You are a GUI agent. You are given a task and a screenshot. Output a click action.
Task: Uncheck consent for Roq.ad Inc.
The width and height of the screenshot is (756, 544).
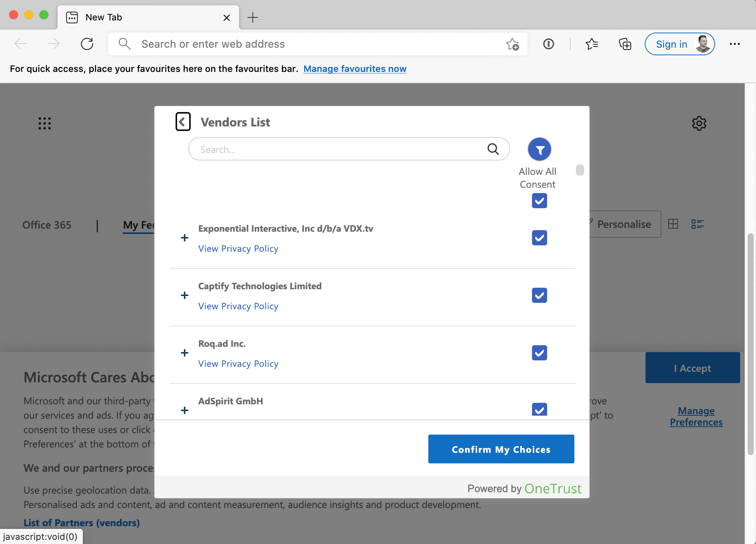[x=539, y=353]
